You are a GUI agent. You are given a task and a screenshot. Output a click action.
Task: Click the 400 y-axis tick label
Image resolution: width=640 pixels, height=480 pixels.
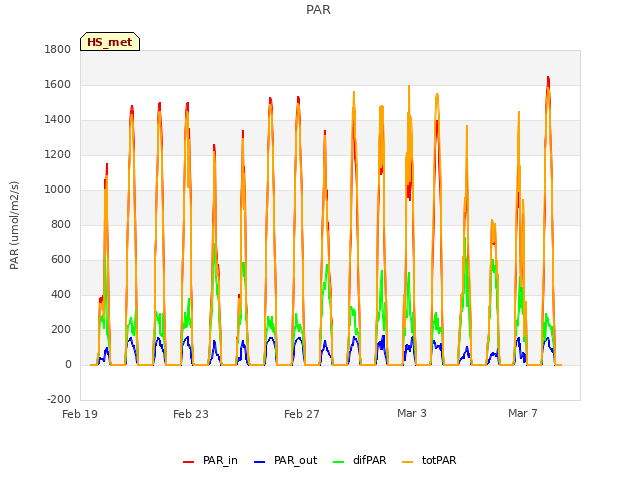click(61, 295)
